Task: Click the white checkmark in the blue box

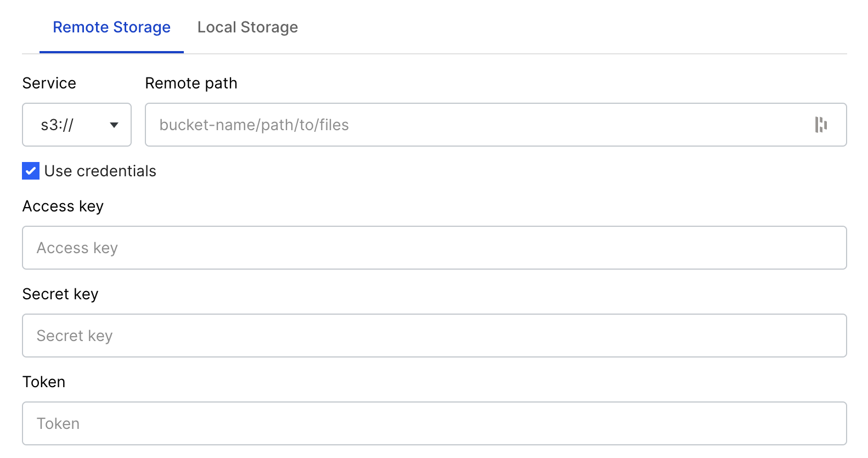Action: (31, 171)
